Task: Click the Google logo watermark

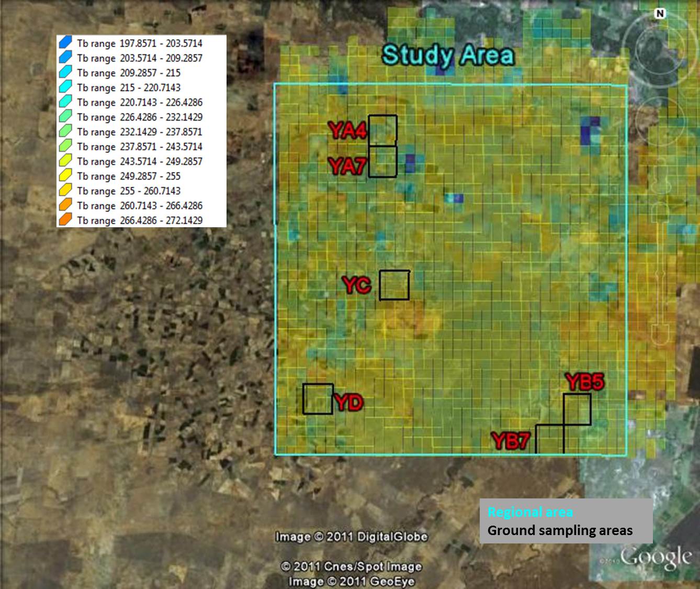Action: [656, 558]
